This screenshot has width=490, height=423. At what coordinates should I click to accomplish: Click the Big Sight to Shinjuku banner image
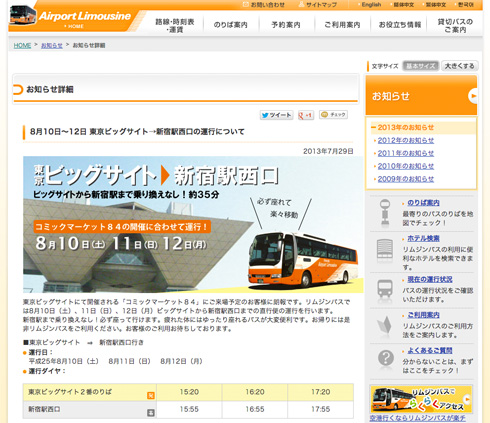coord(193,224)
